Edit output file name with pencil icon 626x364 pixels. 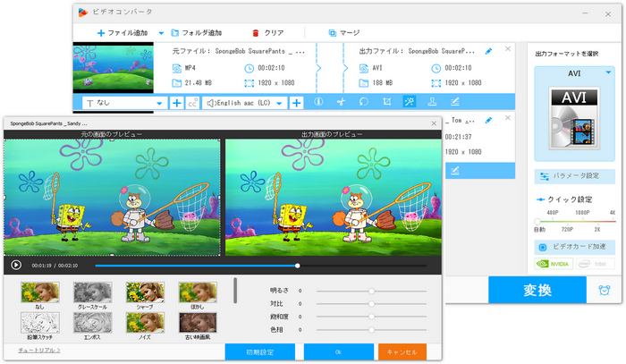click(488, 52)
